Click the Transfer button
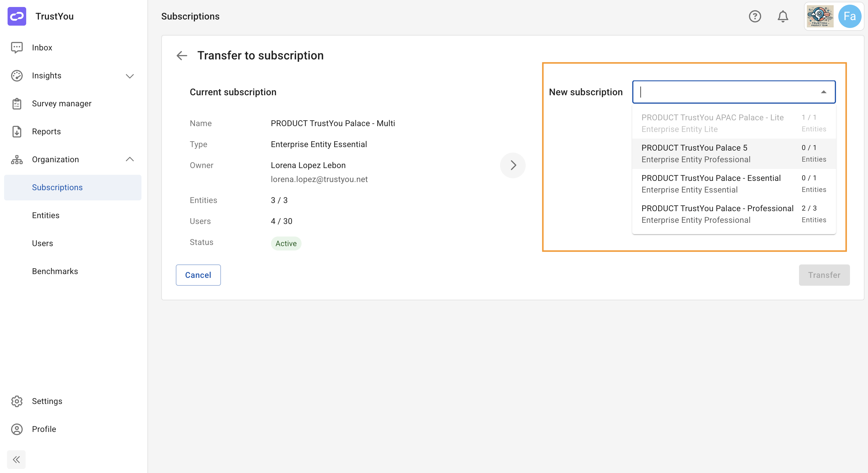The width and height of the screenshot is (868, 473). point(824,275)
